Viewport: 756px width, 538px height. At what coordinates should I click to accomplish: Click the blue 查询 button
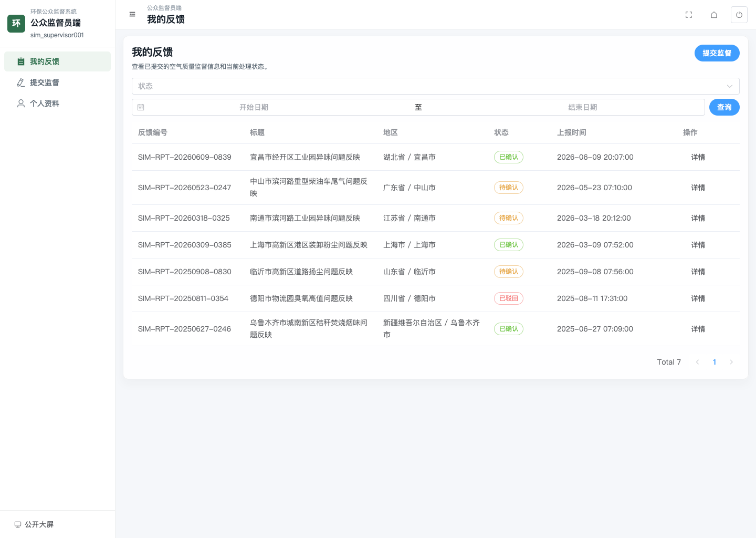[724, 107]
